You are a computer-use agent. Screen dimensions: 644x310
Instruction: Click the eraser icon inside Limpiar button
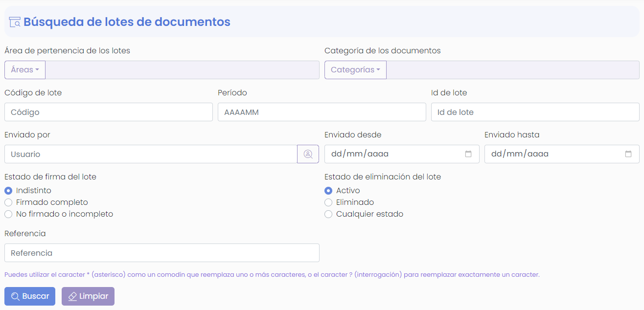click(x=73, y=296)
